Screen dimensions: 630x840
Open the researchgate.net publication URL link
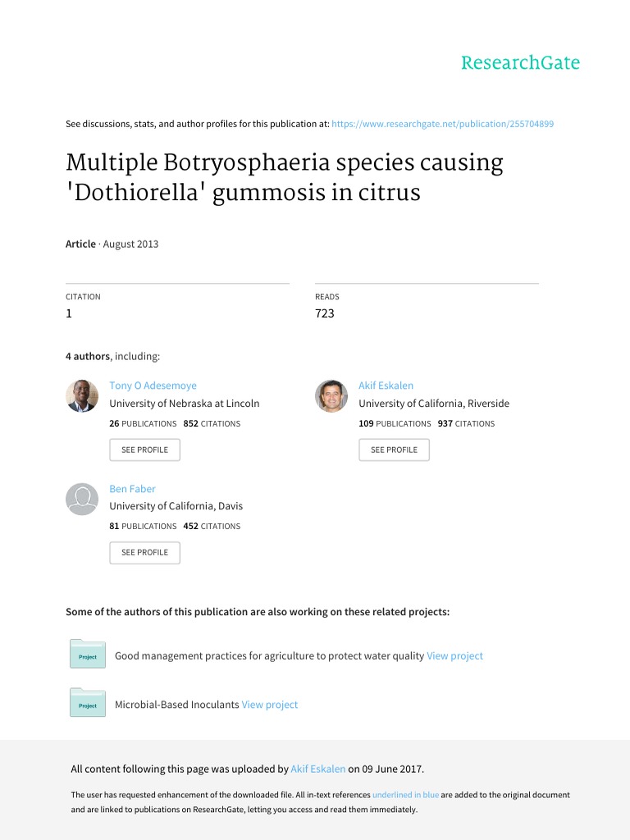tap(443, 124)
